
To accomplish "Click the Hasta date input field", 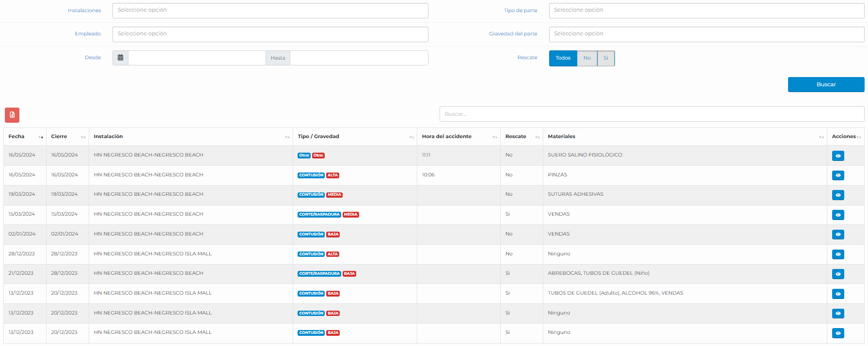I will coord(359,58).
